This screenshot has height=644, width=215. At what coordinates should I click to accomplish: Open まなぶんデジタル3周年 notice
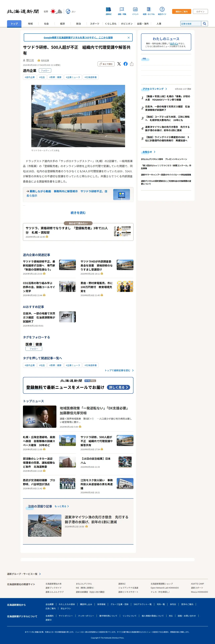click(x=164, y=159)
